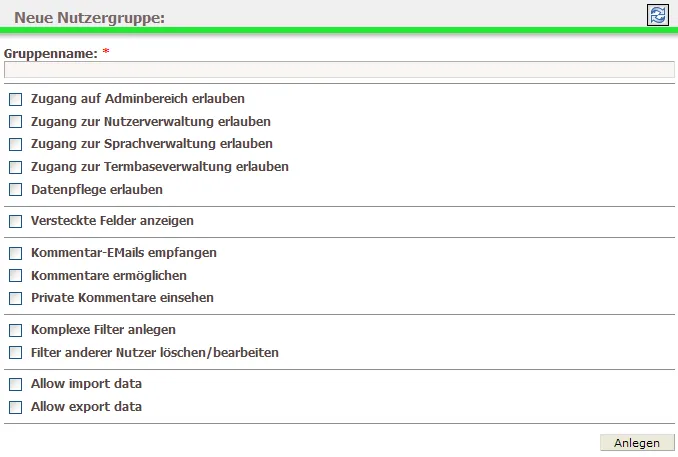The height and width of the screenshot is (457, 678).
Task: Toggle Versteckte Felder anzeigen checkbox
Action: point(16,221)
